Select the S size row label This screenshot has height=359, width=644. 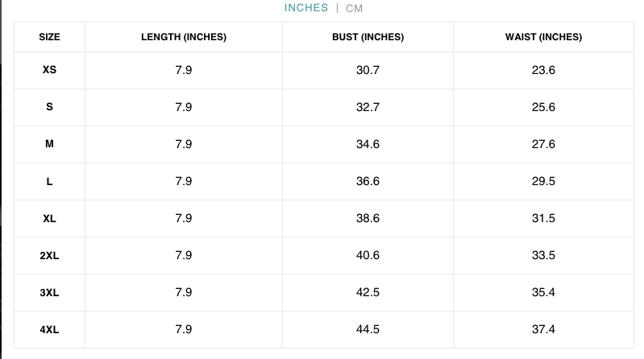click(x=49, y=107)
